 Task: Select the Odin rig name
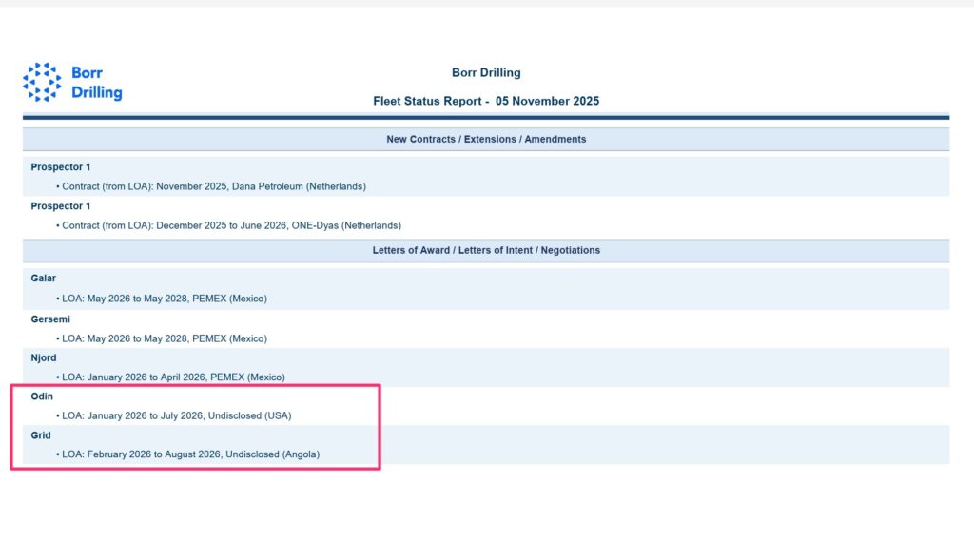[x=42, y=396]
